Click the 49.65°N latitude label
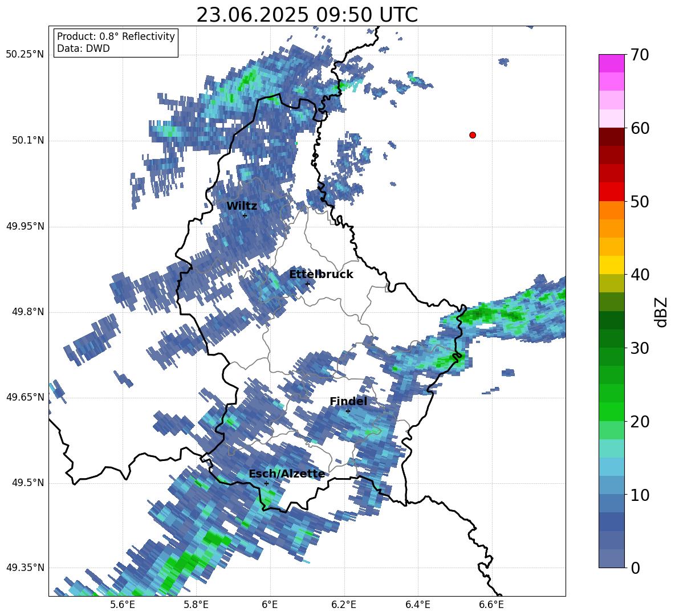The height and width of the screenshot is (616, 675). click(x=25, y=397)
